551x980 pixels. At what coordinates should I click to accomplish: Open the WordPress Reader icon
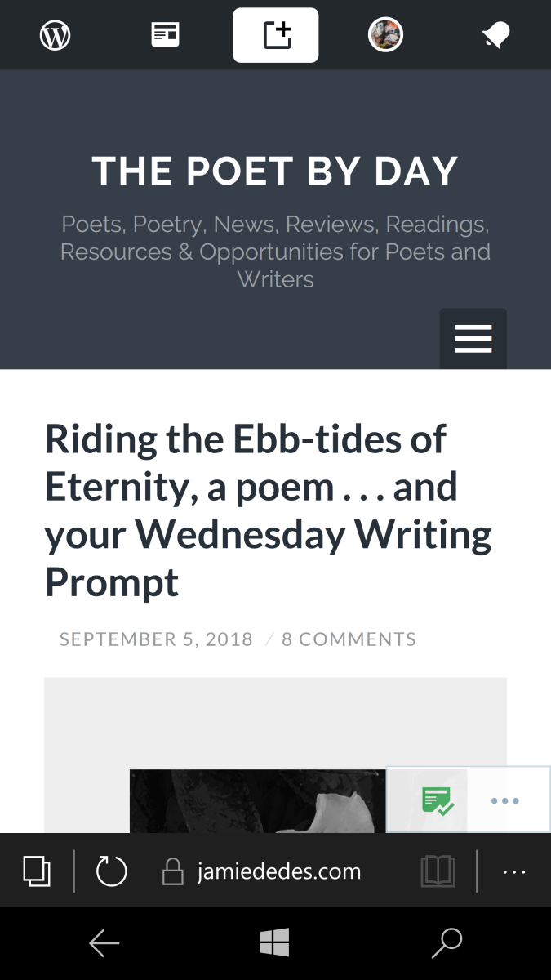click(x=165, y=35)
